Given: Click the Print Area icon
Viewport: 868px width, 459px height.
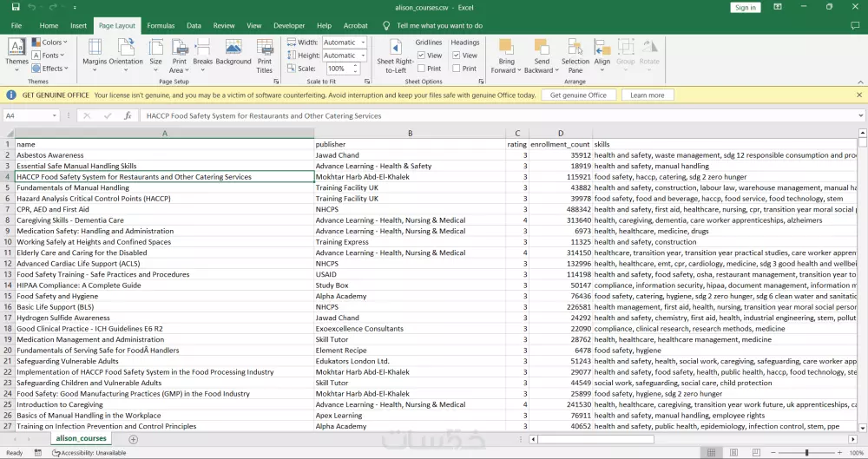Looking at the screenshot, I should pos(180,49).
